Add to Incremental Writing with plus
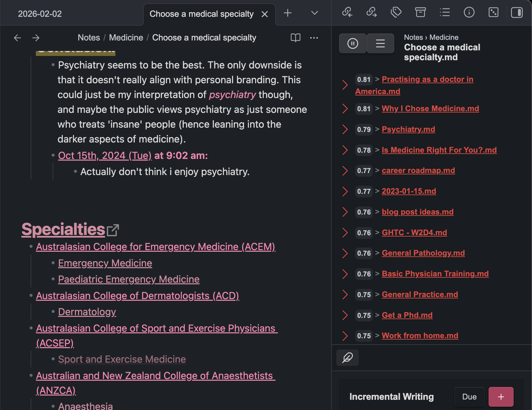This screenshot has height=410, width=532. tap(501, 397)
